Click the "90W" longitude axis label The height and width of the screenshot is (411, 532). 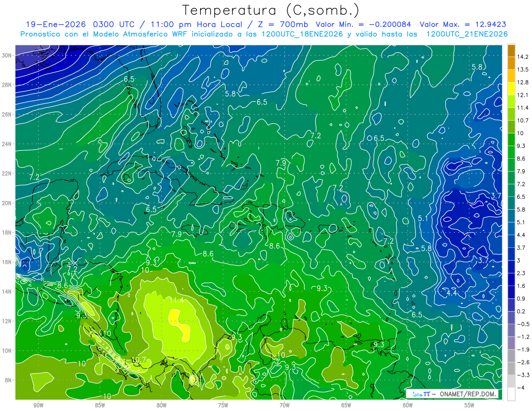[x=38, y=405]
